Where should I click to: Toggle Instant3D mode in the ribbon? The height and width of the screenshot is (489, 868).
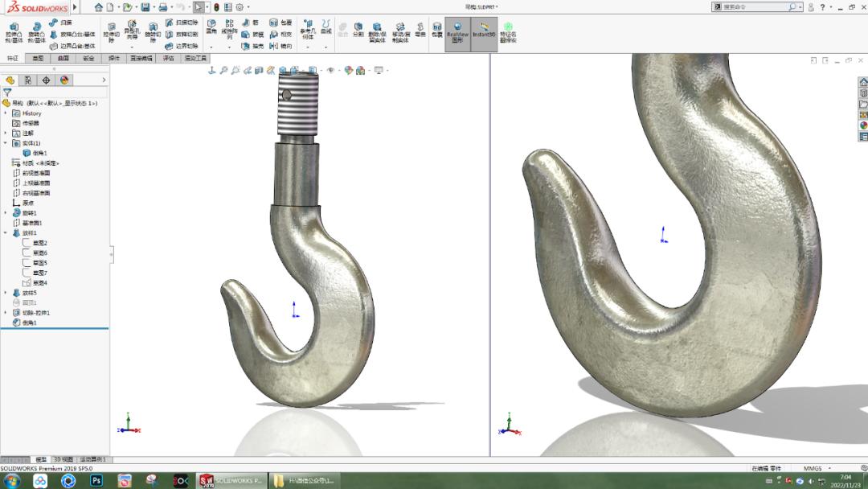pyautogui.click(x=485, y=32)
